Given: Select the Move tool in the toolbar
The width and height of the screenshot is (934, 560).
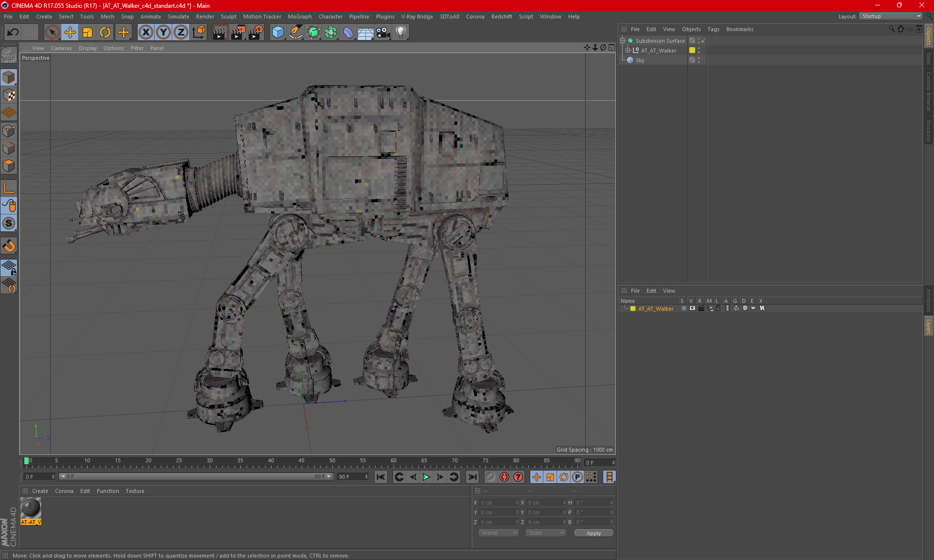Looking at the screenshot, I should pyautogui.click(x=70, y=33).
